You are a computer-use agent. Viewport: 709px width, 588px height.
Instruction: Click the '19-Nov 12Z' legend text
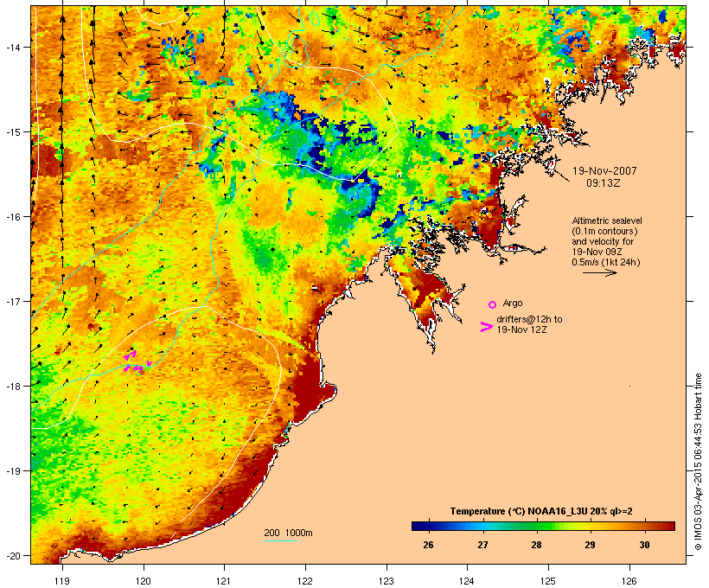click(x=521, y=329)
